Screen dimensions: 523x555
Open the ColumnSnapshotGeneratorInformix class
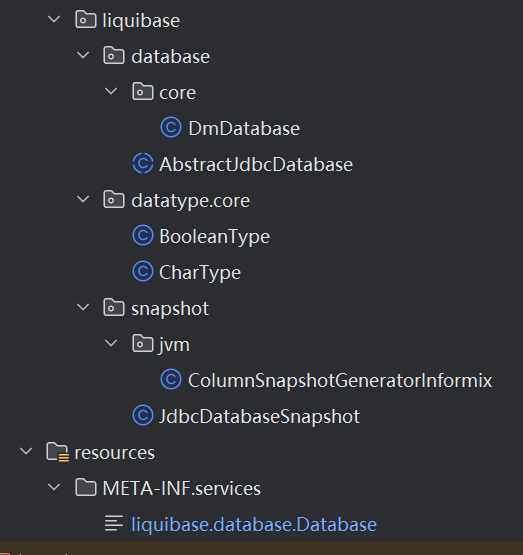click(x=340, y=381)
